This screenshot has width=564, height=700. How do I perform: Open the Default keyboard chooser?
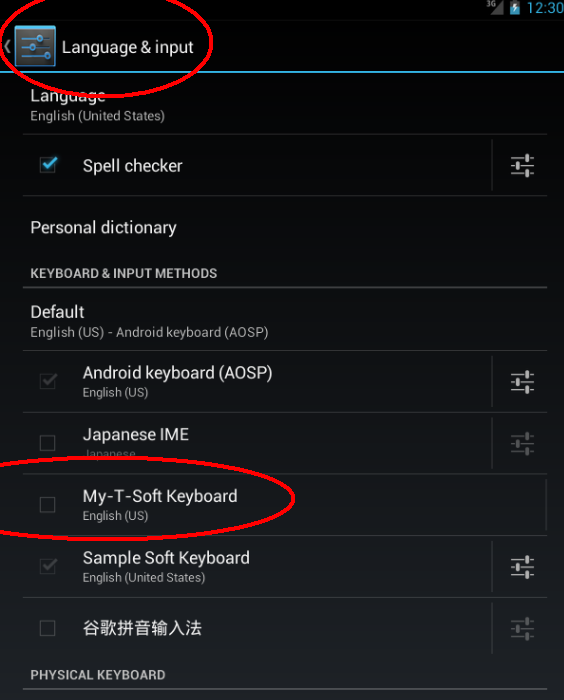point(285,321)
